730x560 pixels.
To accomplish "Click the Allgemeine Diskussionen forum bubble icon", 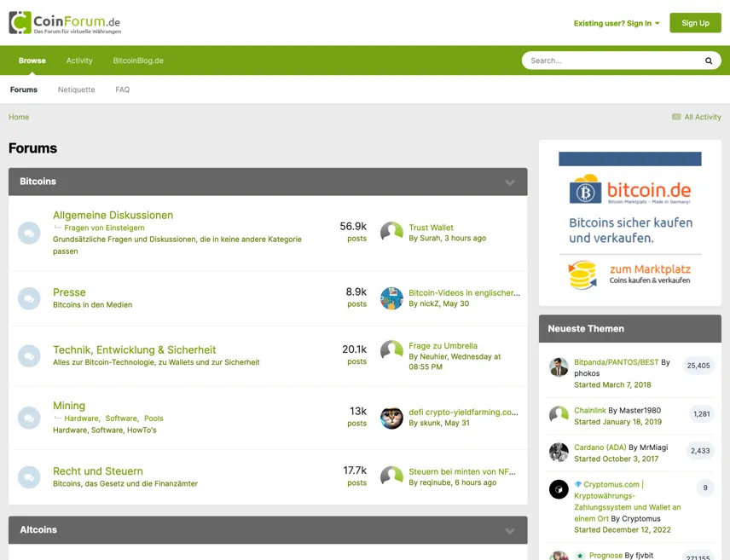I will 29,233.
